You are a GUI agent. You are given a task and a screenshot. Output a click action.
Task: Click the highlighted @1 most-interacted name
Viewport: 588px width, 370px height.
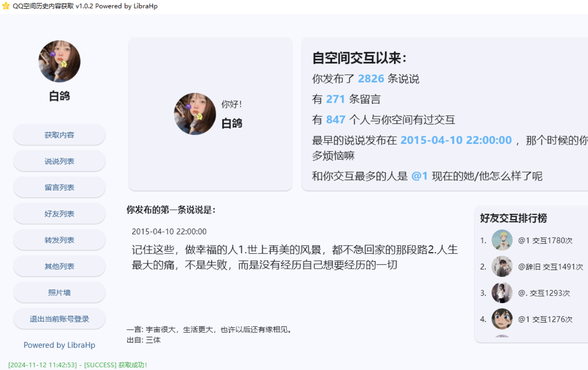pyautogui.click(x=420, y=176)
